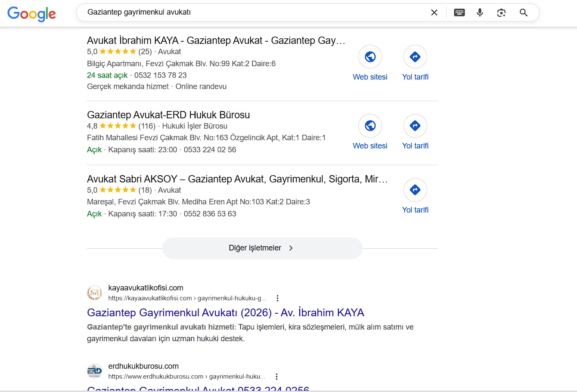Get Yol tarifi for Avukat Sabri AKSOY

pos(415,190)
